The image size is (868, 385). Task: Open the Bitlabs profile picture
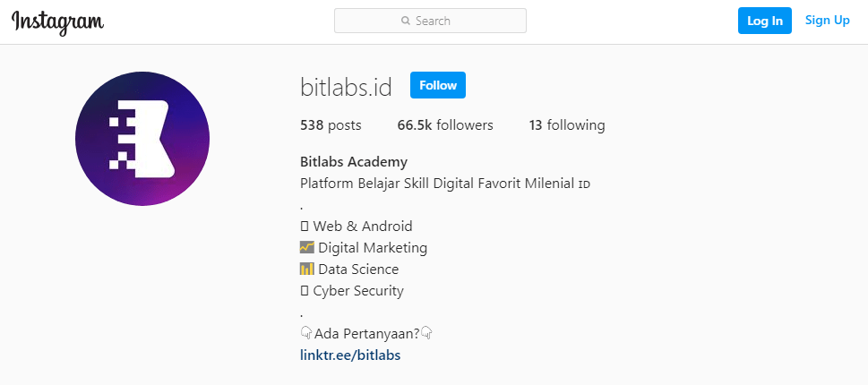coord(142,140)
